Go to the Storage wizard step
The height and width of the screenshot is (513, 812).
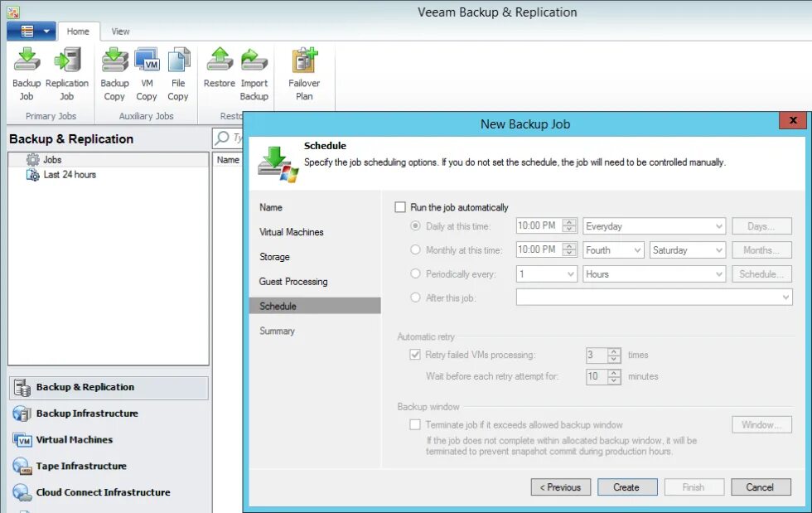point(314,257)
